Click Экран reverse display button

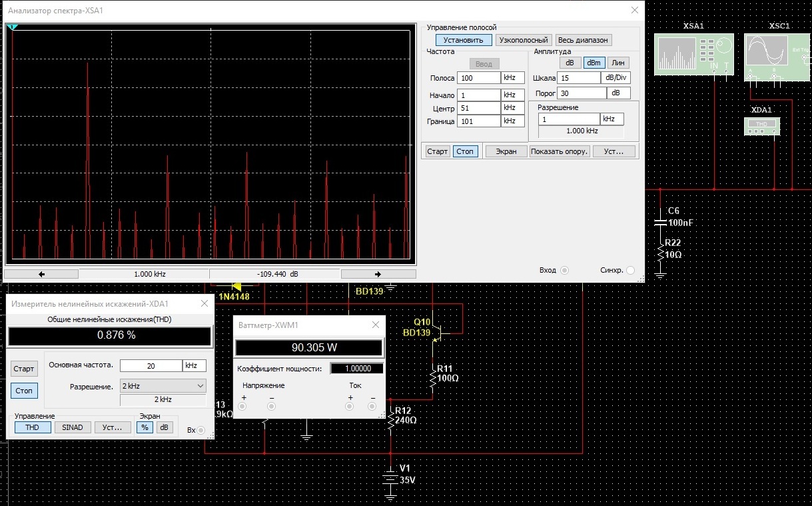pyautogui.click(x=506, y=151)
